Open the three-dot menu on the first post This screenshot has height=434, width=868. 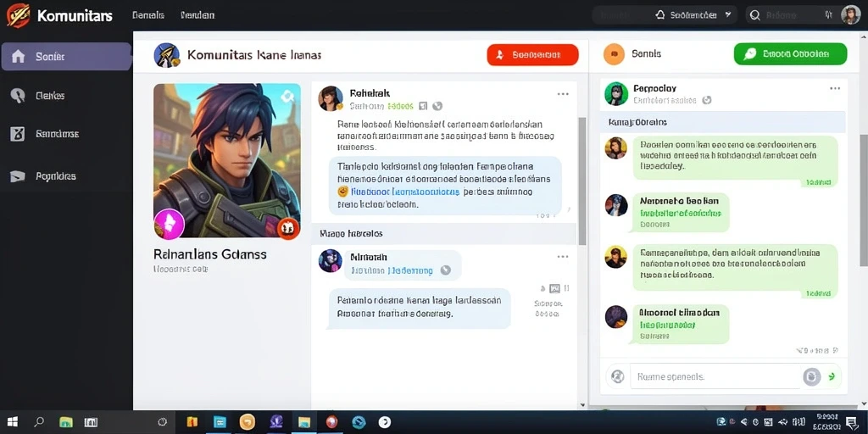(563, 94)
